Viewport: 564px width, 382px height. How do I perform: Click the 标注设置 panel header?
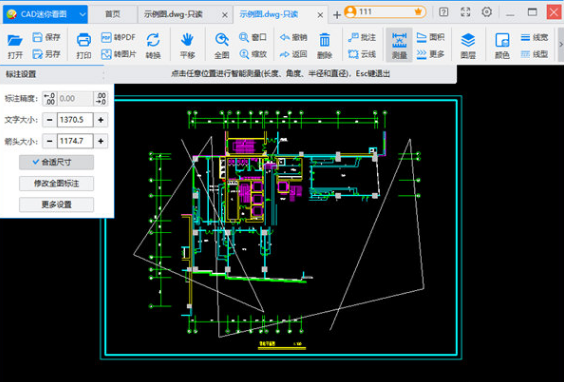(52, 74)
